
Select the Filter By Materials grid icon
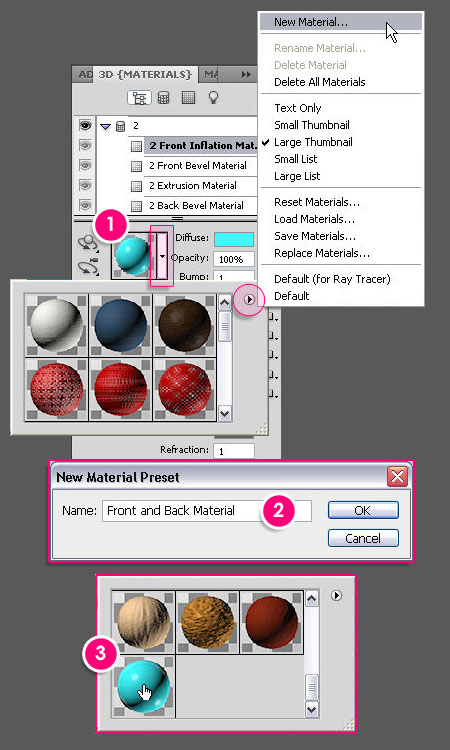188,98
